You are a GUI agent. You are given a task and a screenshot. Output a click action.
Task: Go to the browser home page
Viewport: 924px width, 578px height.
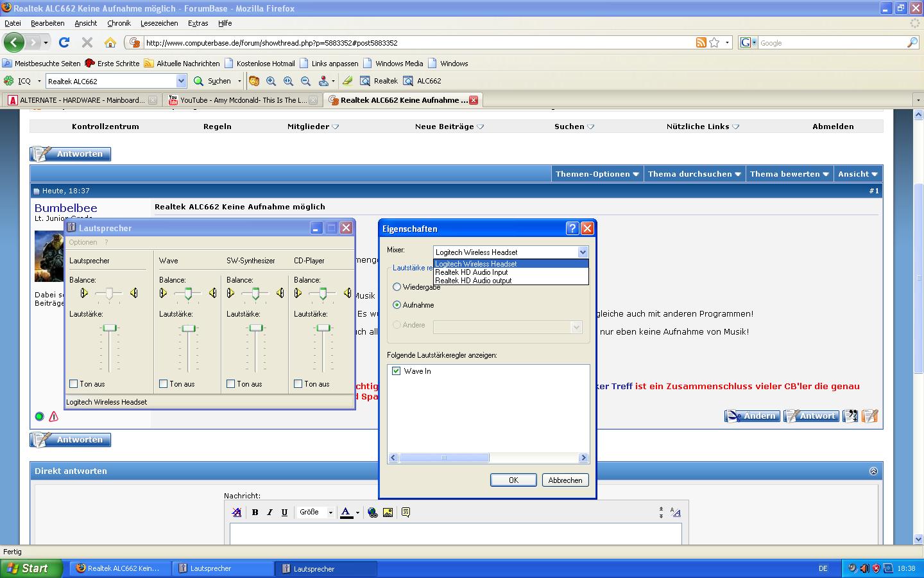pos(110,42)
